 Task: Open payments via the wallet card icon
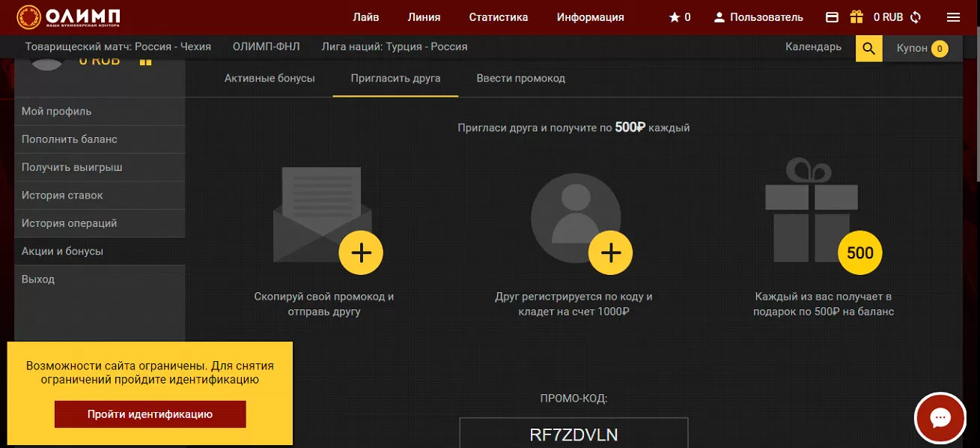[832, 16]
